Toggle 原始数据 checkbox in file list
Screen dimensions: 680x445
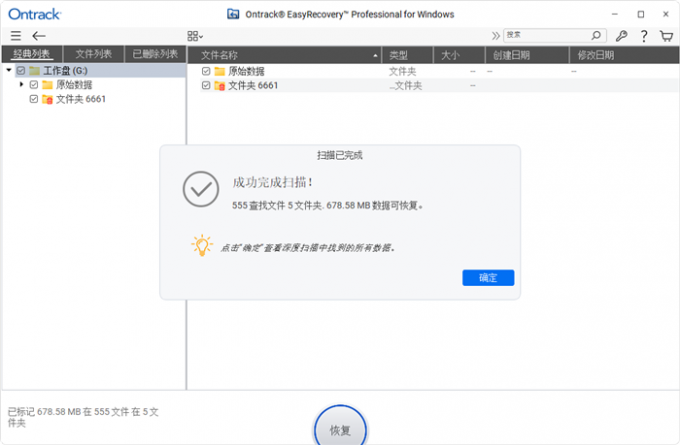click(206, 71)
